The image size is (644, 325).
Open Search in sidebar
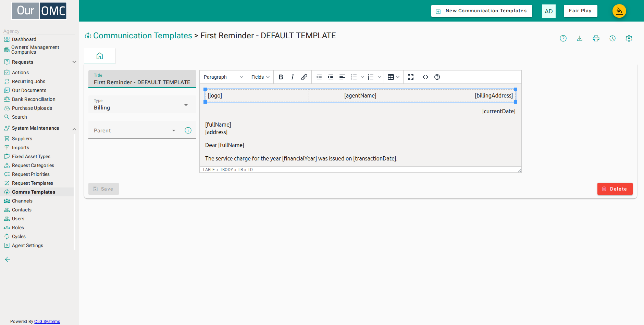(x=19, y=117)
